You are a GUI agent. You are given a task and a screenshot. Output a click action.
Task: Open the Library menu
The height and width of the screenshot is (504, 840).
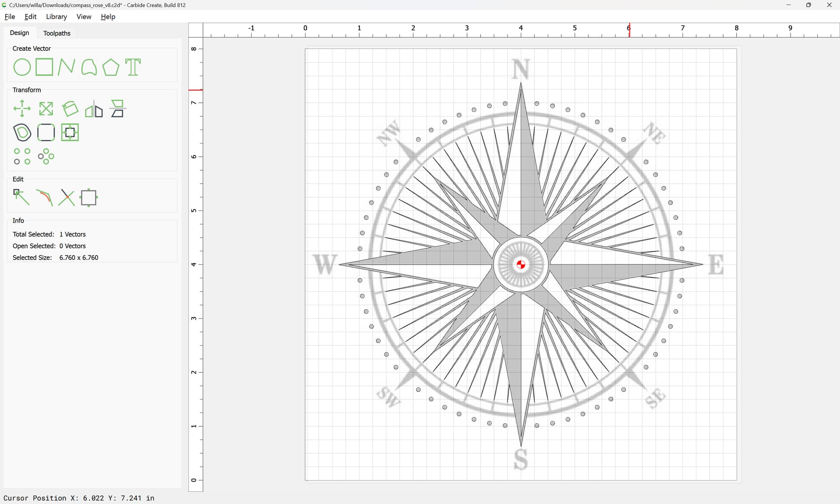pos(56,17)
